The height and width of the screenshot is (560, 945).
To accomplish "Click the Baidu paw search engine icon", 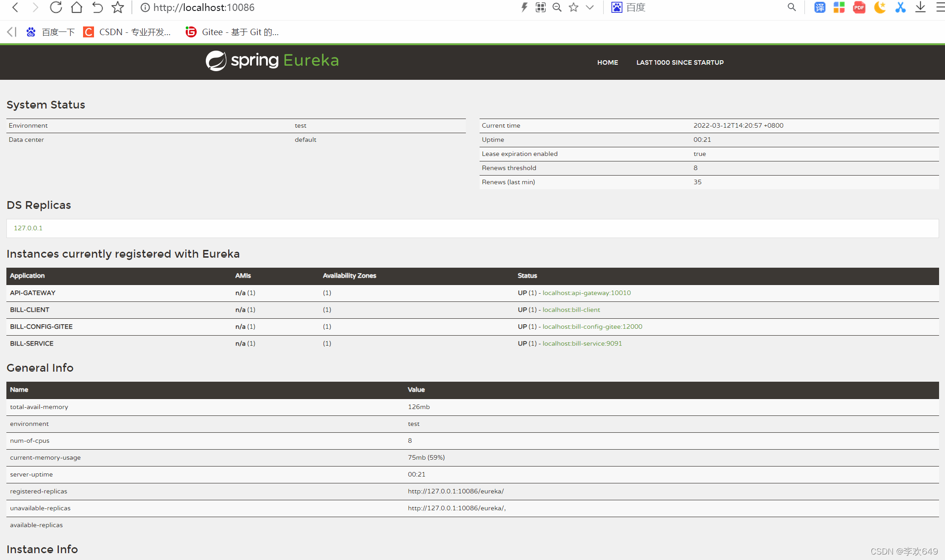I will (x=617, y=7).
